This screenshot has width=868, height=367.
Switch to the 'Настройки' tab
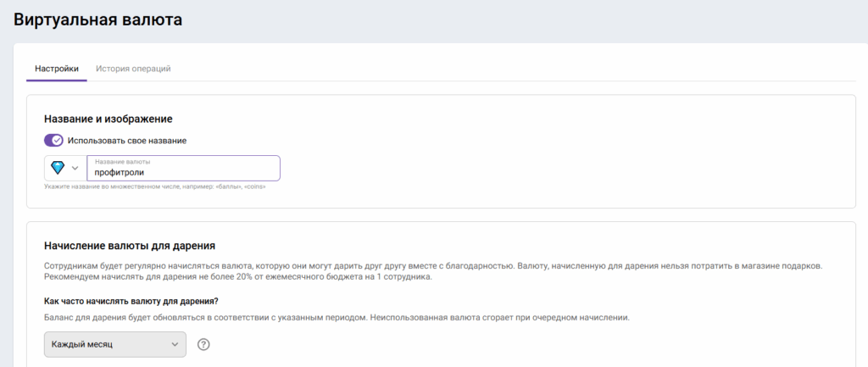pos(57,69)
